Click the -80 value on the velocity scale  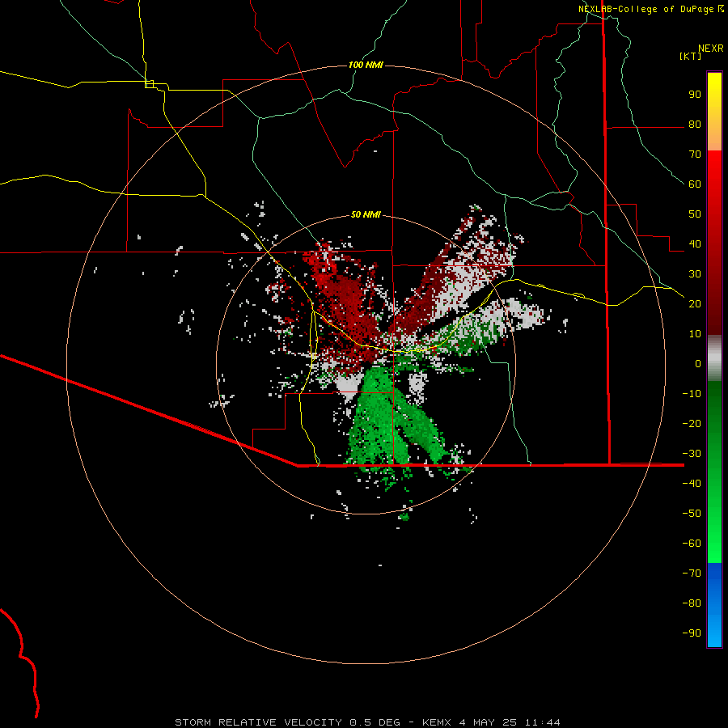[692, 603]
